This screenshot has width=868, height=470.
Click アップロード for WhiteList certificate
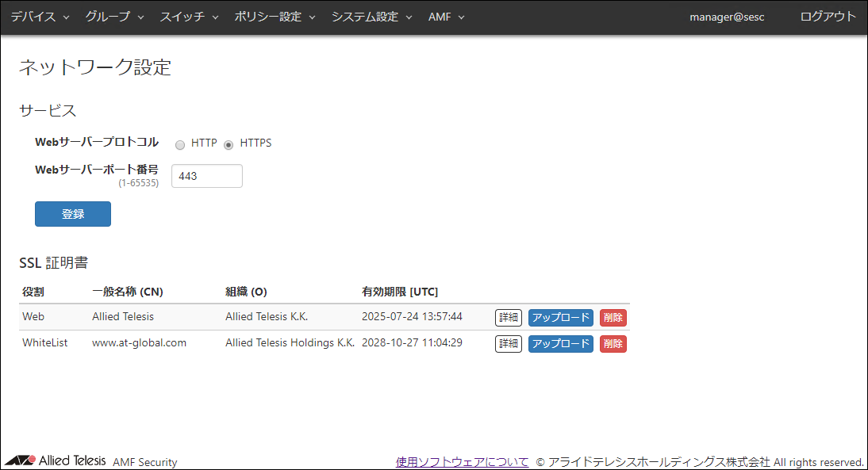coord(561,343)
